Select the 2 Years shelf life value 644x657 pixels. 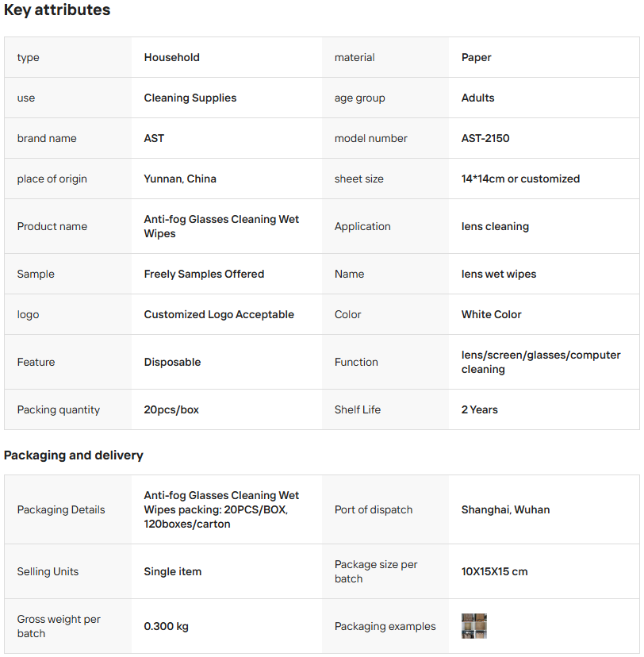pos(480,409)
